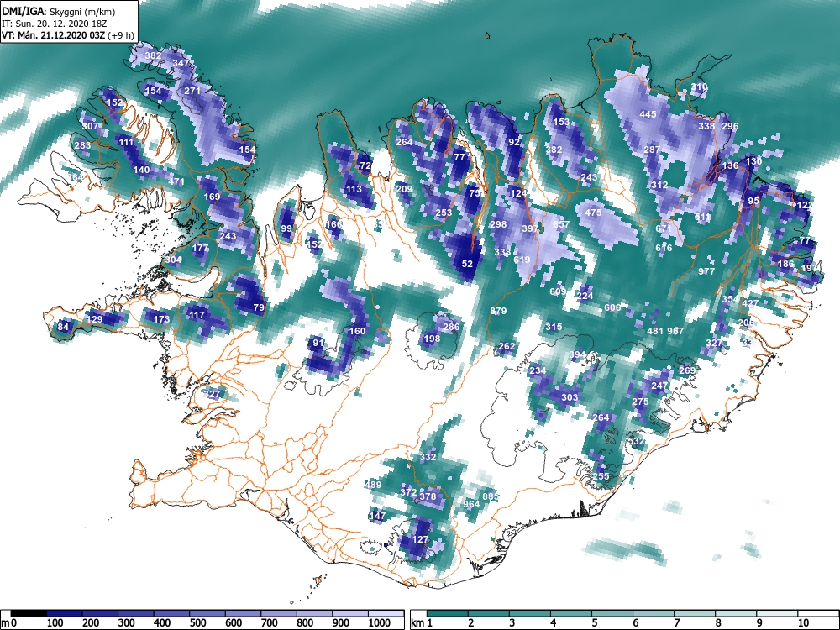The image size is (840, 630).
Task: Click the visibility value 91 on the map
Action: pos(318,343)
